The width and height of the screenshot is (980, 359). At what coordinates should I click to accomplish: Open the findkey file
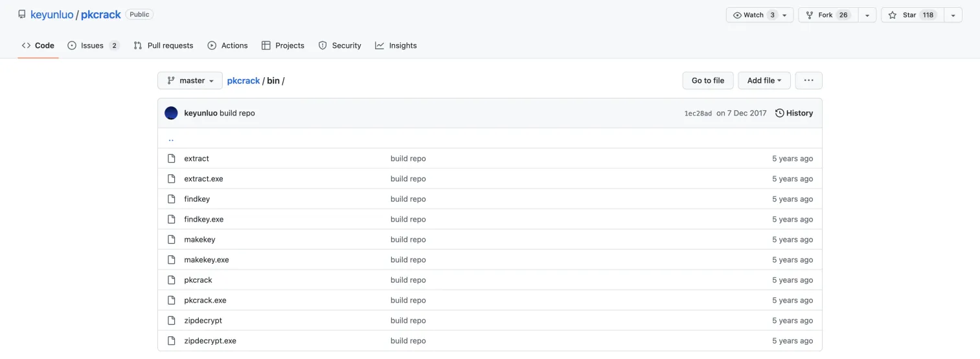pyautogui.click(x=197, y=199)
